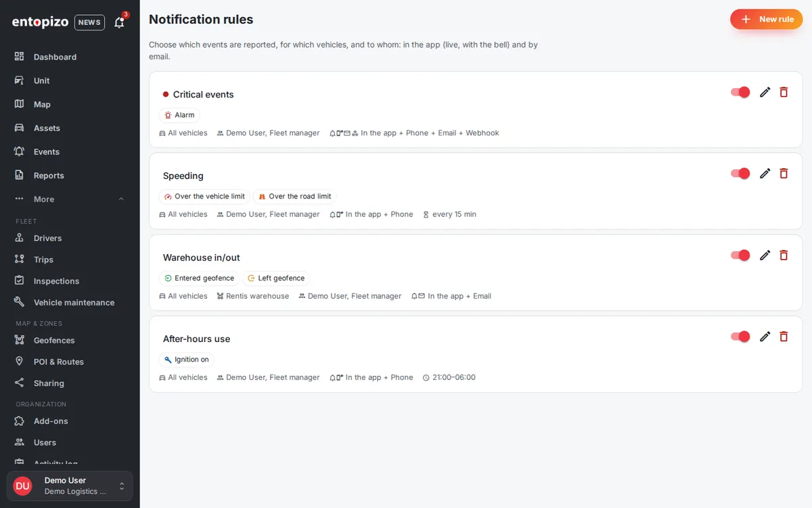The height and width of the screenshot is (508, 812).
Task: Edit the After-hours use rule
Action: click(x=765, y=337)
